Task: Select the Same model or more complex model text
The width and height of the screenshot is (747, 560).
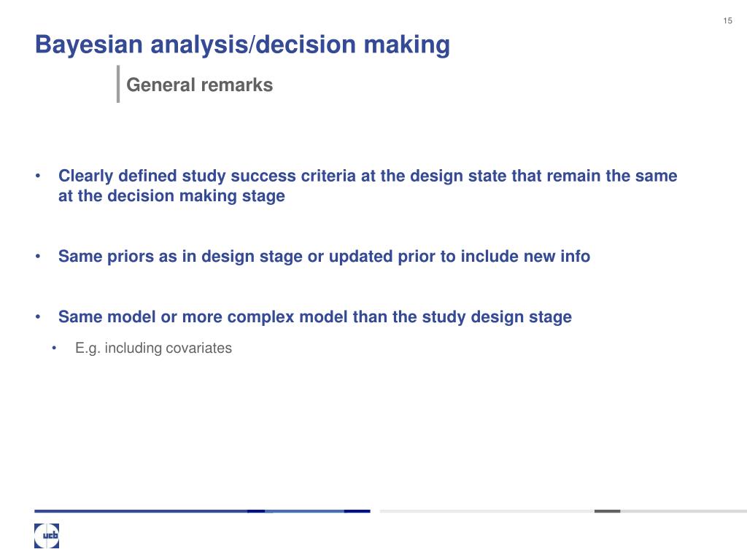Action: [315, 316]
